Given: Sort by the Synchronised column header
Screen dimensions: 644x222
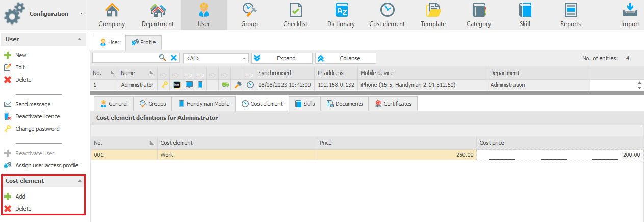Looking at the screenshot, I should click(285, 73).
